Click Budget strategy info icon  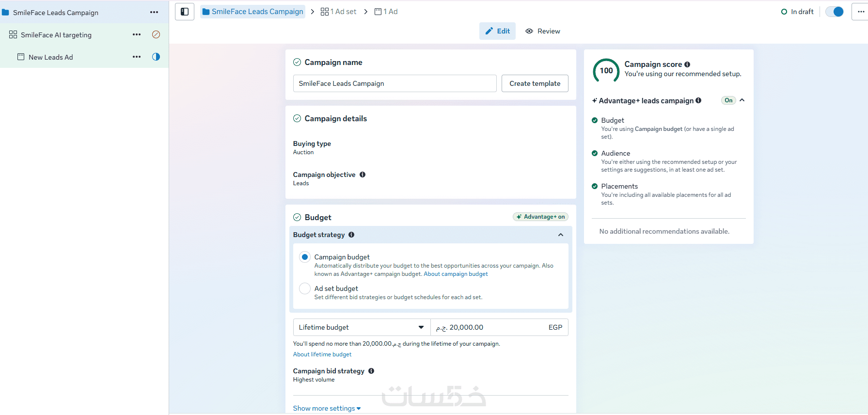tap(351, 235)
